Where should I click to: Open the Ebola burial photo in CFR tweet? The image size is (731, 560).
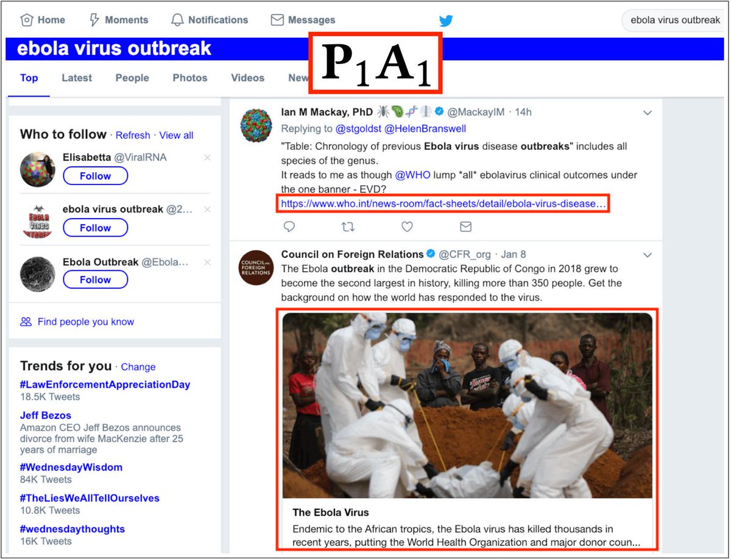point(467,406)
